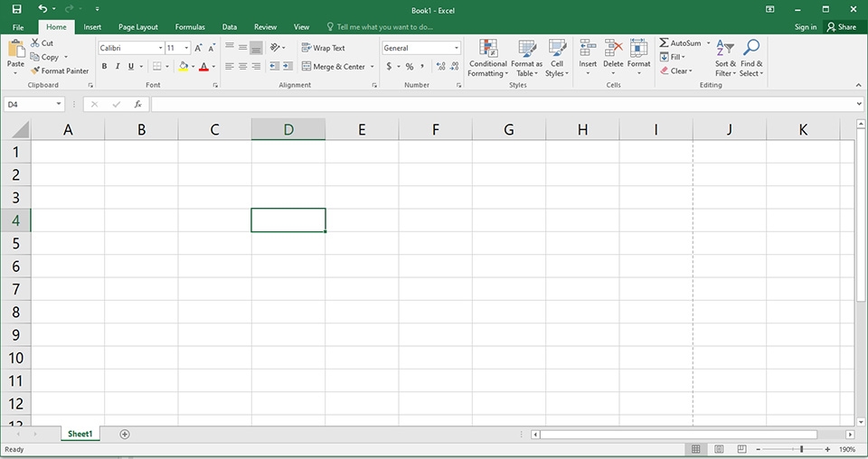The height and width of the screenshot is (459, 868).
Task: Apply Accounting dollar format
Action: (389, 66)
